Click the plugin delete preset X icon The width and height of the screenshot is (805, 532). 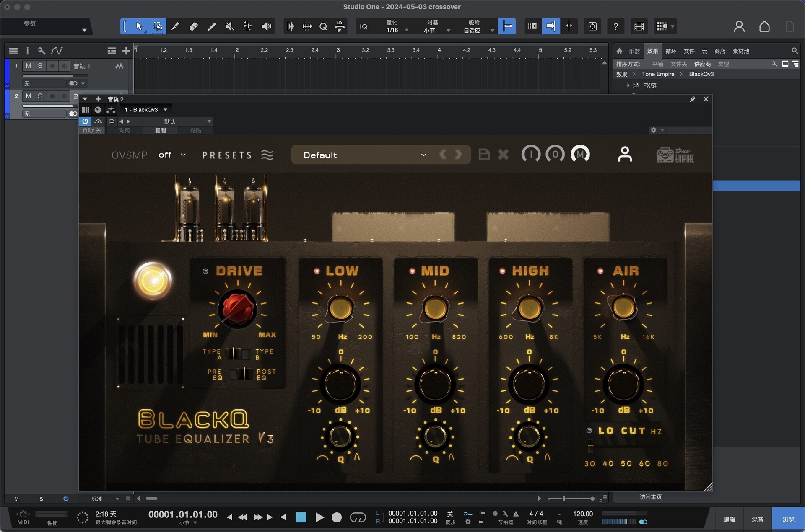click(503, 155)
